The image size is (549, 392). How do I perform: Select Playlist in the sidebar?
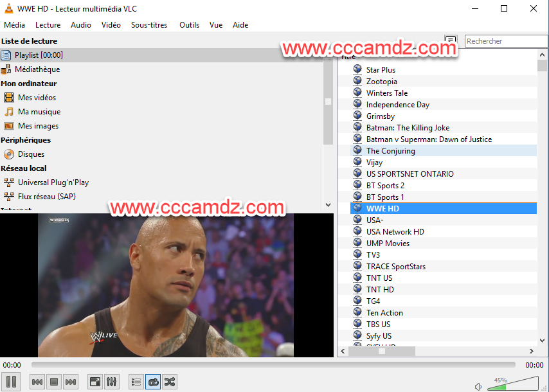[x=161, y=55]
